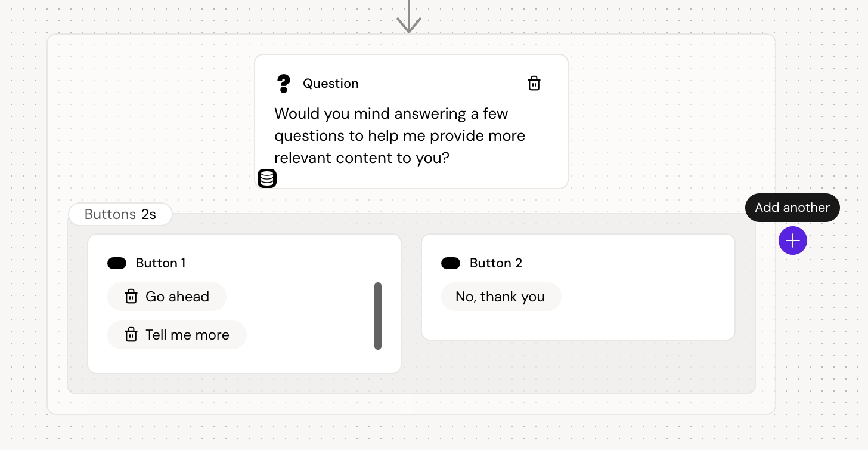The width and height of the screenshot is (868, 450).
Task: Select the "Button 2" title label
Action: pos(496,263)
